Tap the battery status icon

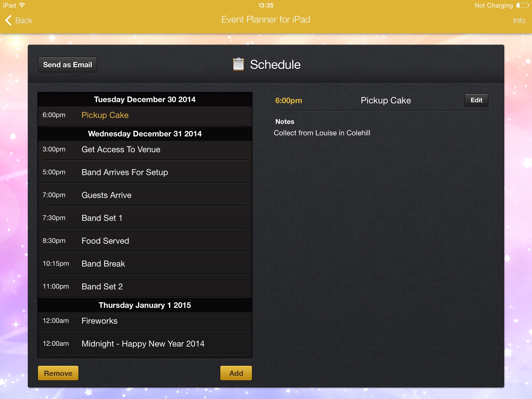tap(522, 5)
